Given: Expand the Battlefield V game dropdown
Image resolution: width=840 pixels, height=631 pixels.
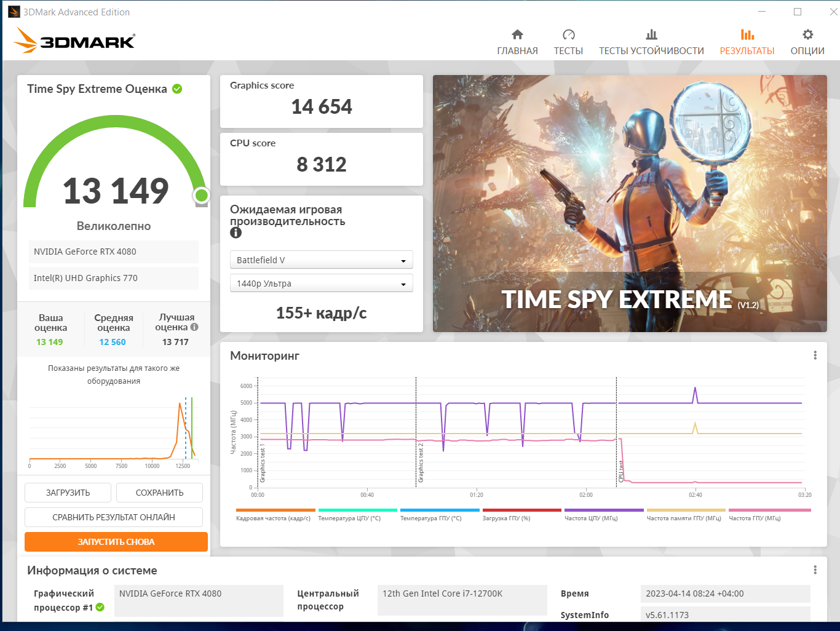Looking at the screenshot, I should tap(321, 260).
